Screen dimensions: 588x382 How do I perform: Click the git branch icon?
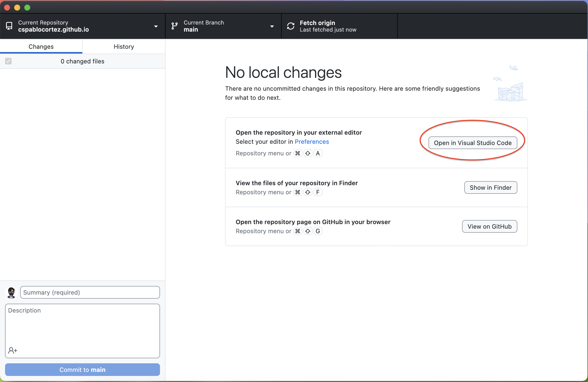coord(174,26)
